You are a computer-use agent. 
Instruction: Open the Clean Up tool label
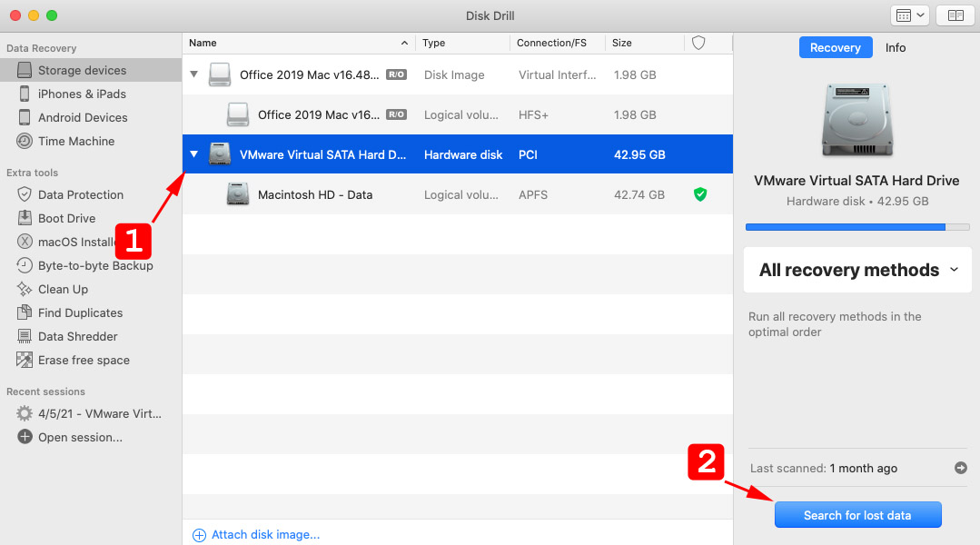pyautogui.click(x=64, y=290)
